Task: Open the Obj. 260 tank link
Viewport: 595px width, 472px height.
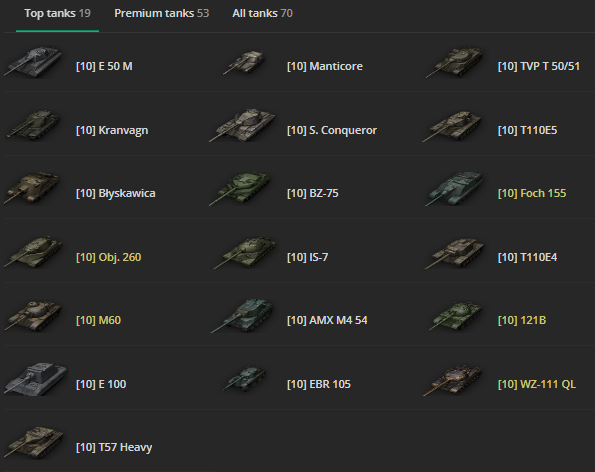Action: click(109, 257)
